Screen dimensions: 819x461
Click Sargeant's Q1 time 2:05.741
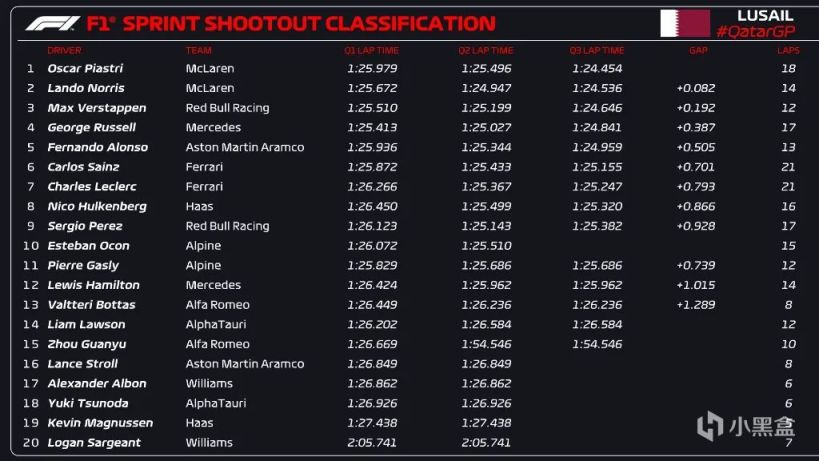click(x=372, y=443)
